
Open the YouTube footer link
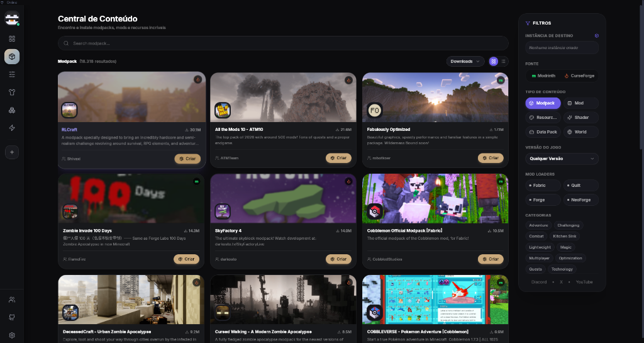pyautogui.click(x=584, y=282)
